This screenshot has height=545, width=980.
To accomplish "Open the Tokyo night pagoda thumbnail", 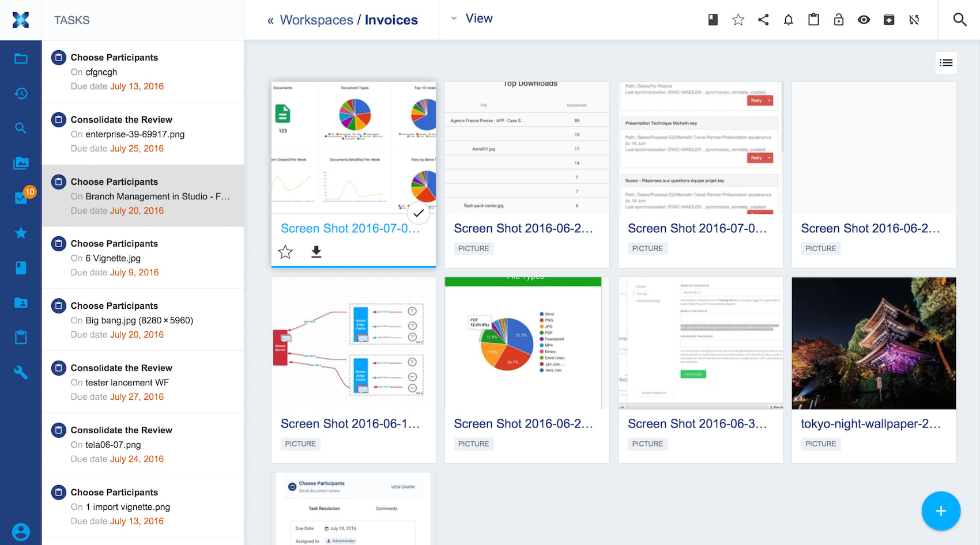I will coord(874,343).
